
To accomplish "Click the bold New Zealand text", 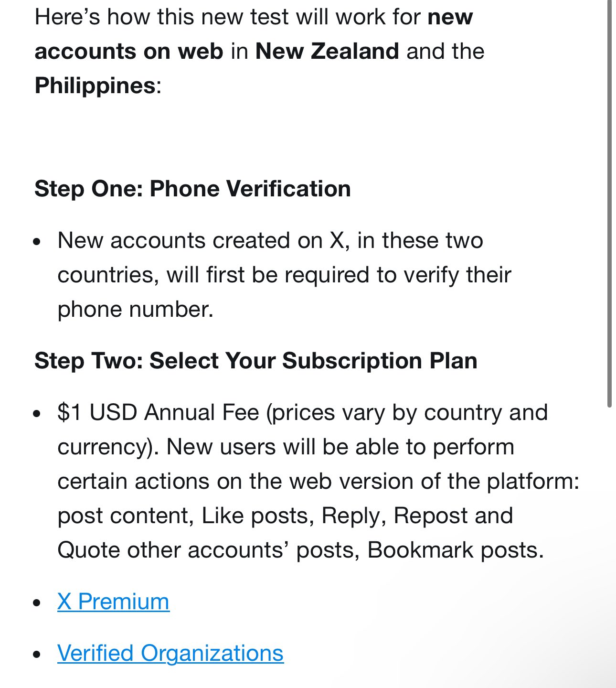I will pyautogui.click(x=327, y=51).
